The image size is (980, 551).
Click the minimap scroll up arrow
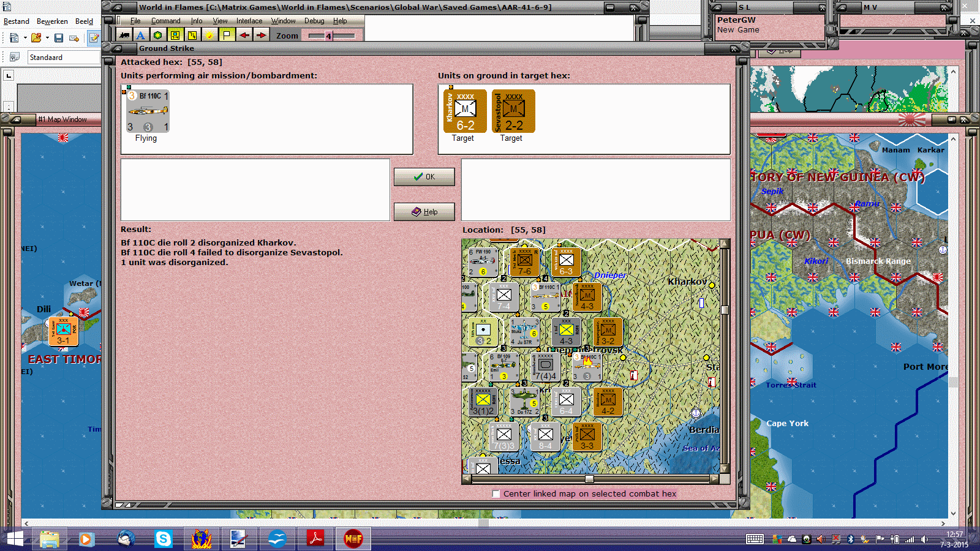coord(725,244)
